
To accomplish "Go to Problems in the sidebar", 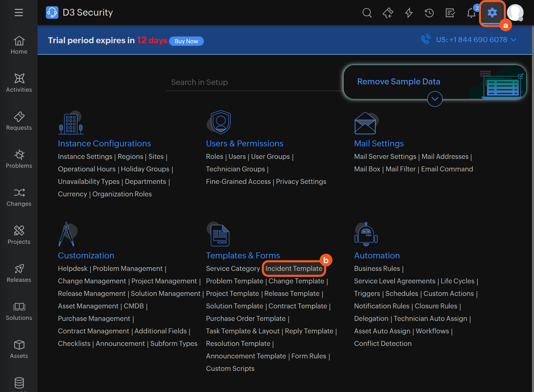I will [19, 159].
